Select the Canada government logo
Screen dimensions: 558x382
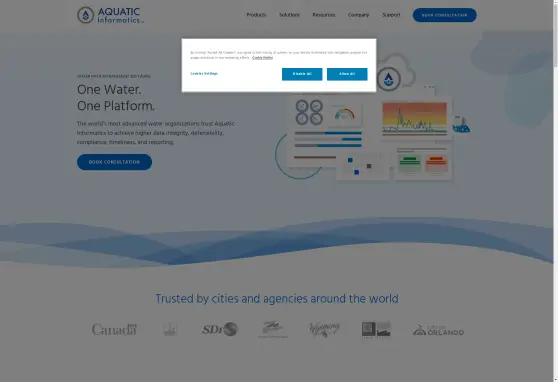point(114,330)
